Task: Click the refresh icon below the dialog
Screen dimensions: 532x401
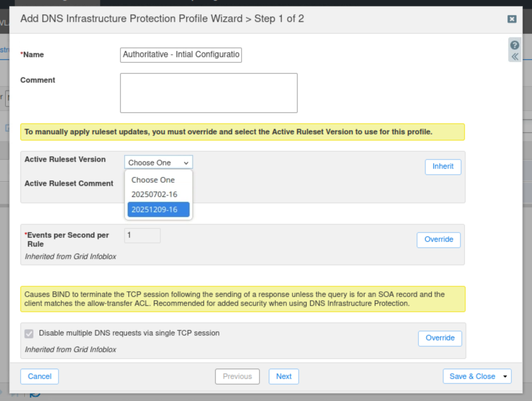Action: [35, 394]
